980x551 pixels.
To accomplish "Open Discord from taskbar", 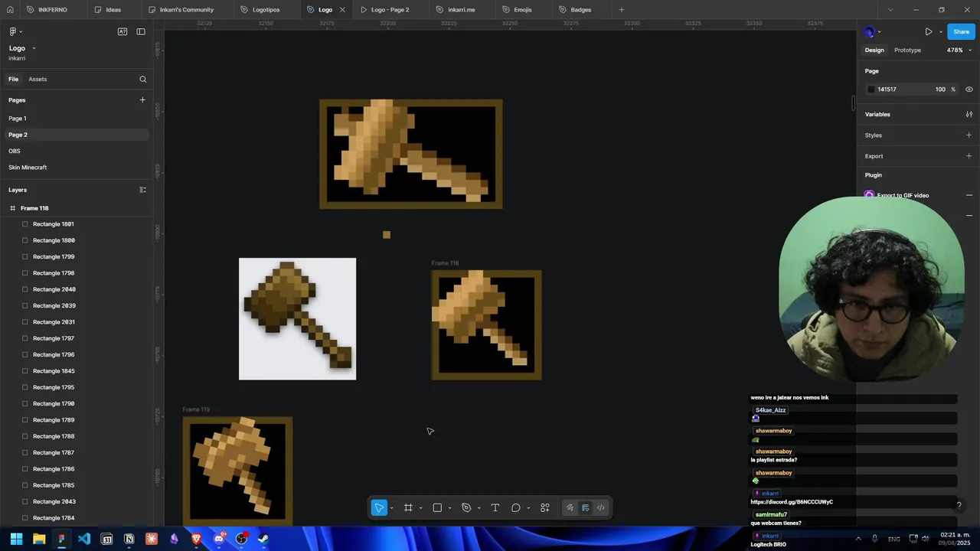I will pos(219,539).
